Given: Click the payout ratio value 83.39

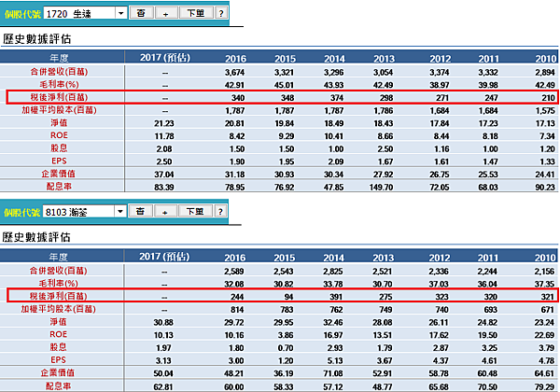Looking at the screenshot, I should click(164, 188).
